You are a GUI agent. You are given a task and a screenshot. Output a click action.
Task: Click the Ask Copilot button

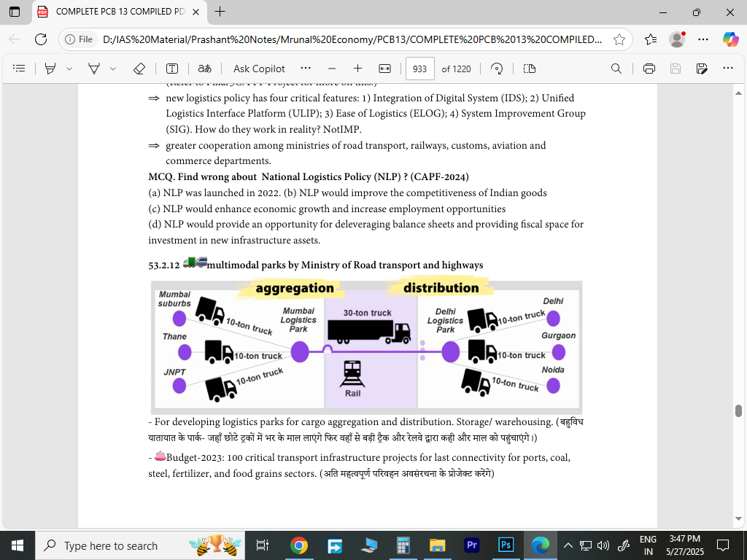point(259,69)
